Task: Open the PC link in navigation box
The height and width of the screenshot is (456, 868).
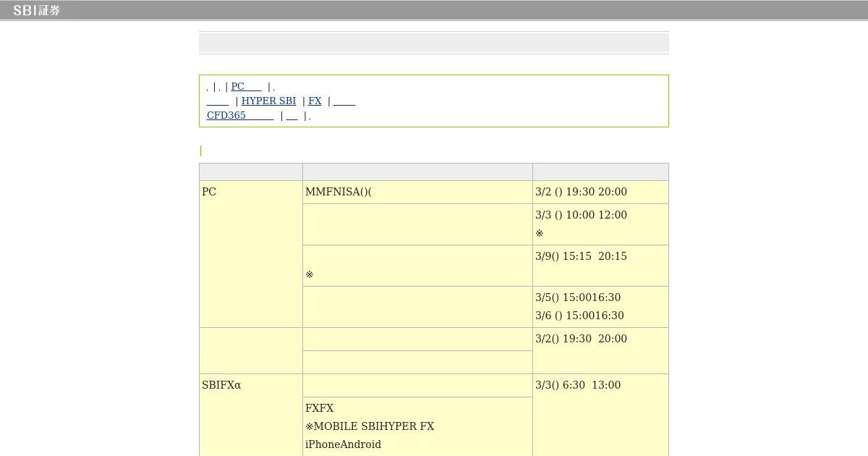Action: click(x=246, y=86)
